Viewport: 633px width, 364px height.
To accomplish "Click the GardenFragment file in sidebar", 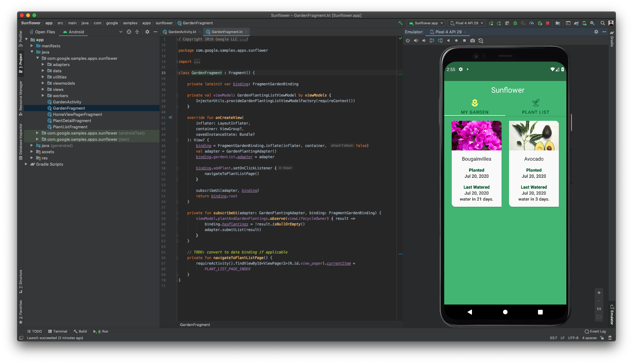I will (69, 108).
